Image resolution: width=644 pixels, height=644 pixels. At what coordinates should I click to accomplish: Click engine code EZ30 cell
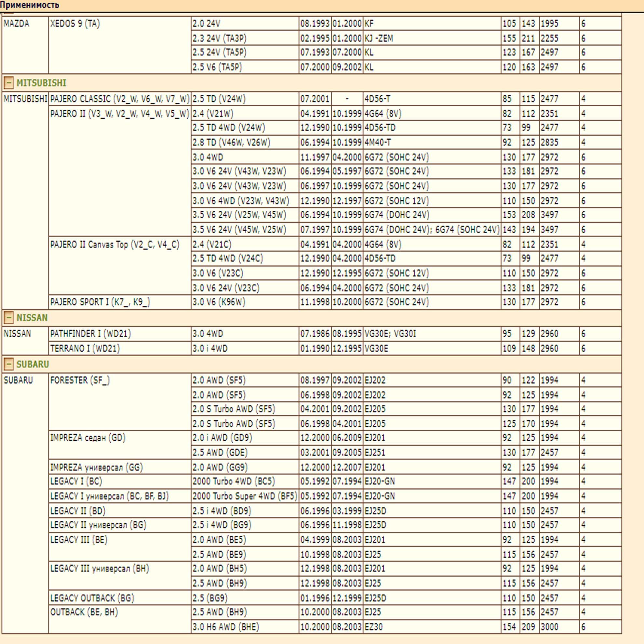[373, 627]
